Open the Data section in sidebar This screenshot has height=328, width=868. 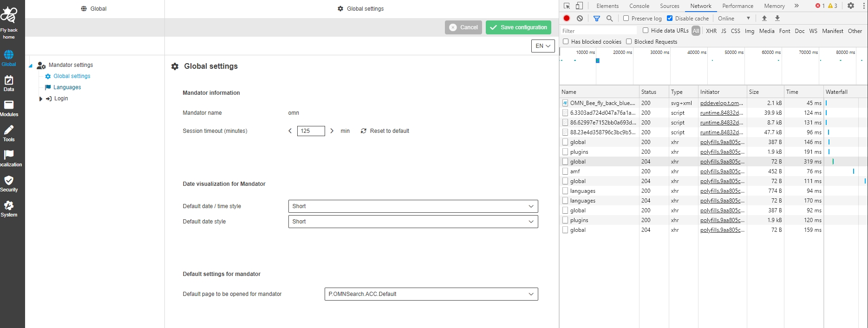pyautogui.click(x=9, y=83)
